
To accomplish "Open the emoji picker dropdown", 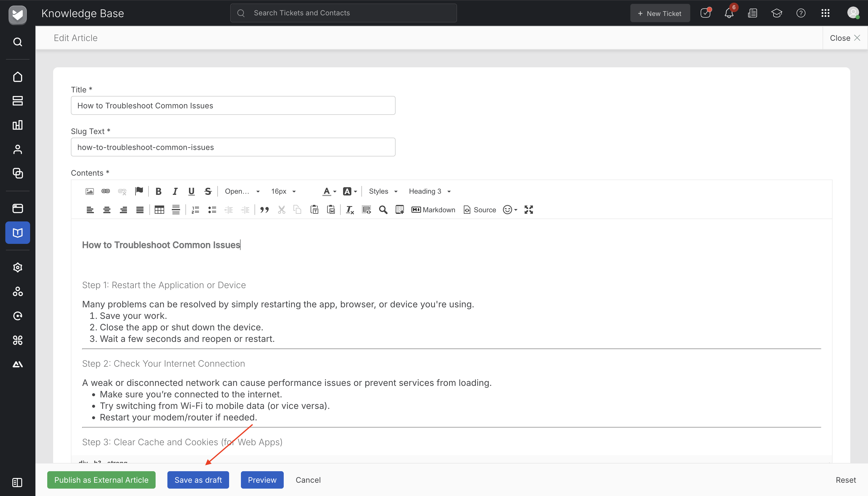I will (x=510, y=210).
